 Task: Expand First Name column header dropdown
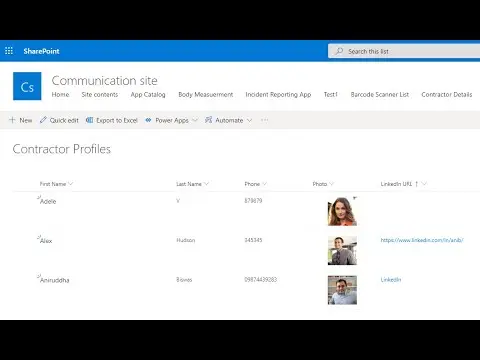pyautogui.click(x=71, y=184)
